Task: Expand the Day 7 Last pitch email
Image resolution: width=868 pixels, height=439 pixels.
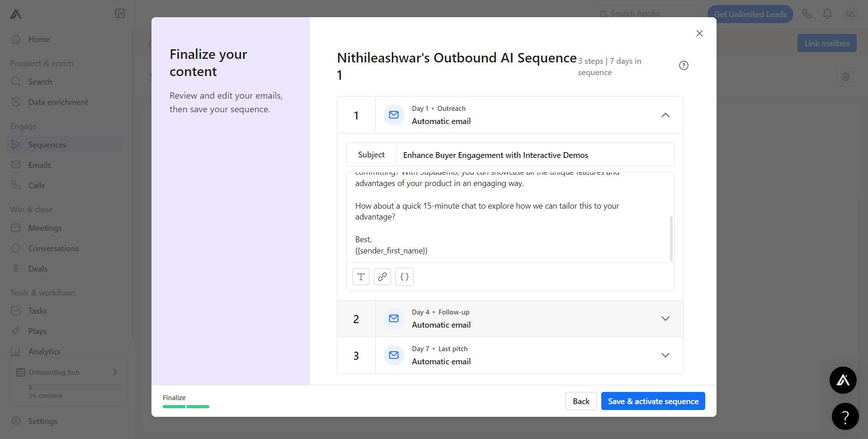Action: pos(665,355)
